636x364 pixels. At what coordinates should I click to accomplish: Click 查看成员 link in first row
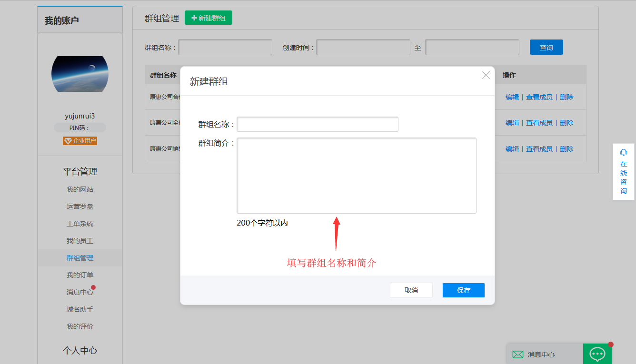tap(539, 97)
